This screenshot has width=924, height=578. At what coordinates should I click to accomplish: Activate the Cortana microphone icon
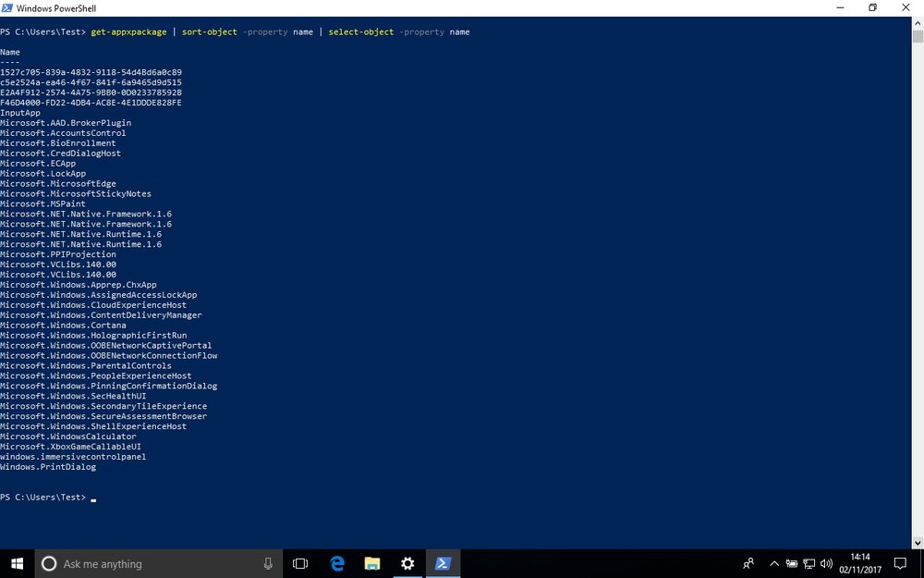coord(268,564)
